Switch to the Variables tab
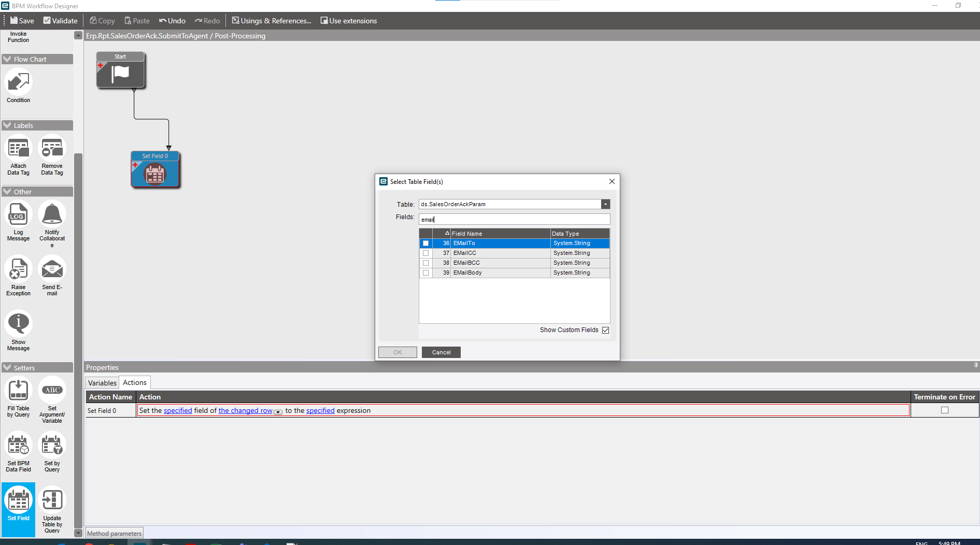The height and width of the screenshot is (545, 980). pyautogui.click(x=103, y=383)
